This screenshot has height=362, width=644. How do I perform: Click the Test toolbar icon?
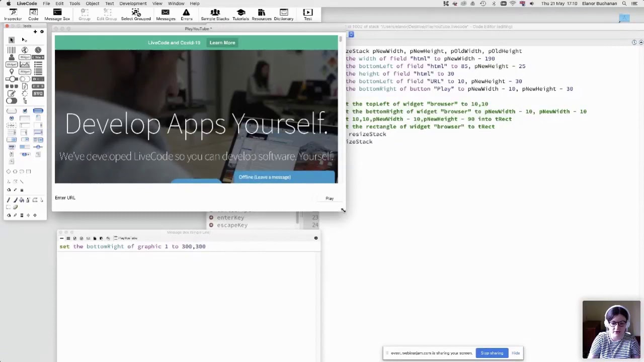[x=308, y=15]
